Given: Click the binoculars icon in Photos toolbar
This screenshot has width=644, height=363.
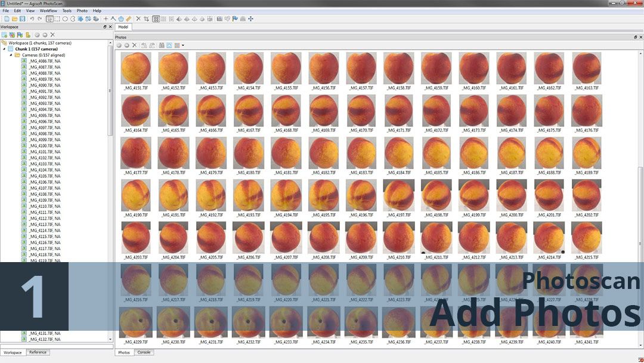Looking at the screenshot, I should [x=162, y=45].
